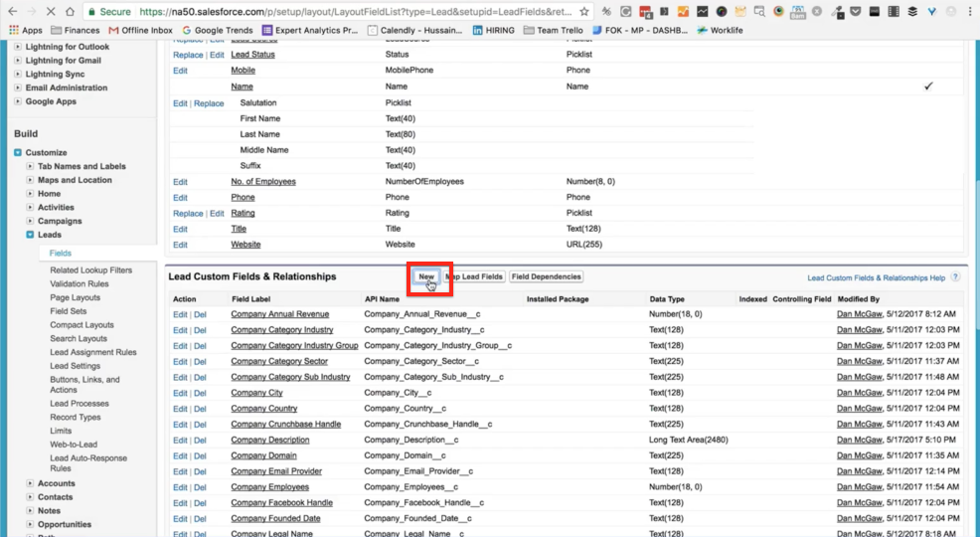This screenshot has height=537, width=980.
Task: Edit the Website standard field
Action: 180,245
